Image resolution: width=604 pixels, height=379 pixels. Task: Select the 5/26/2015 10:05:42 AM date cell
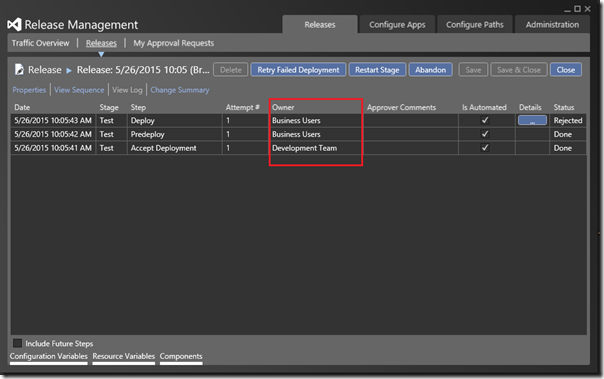(53, 134)
